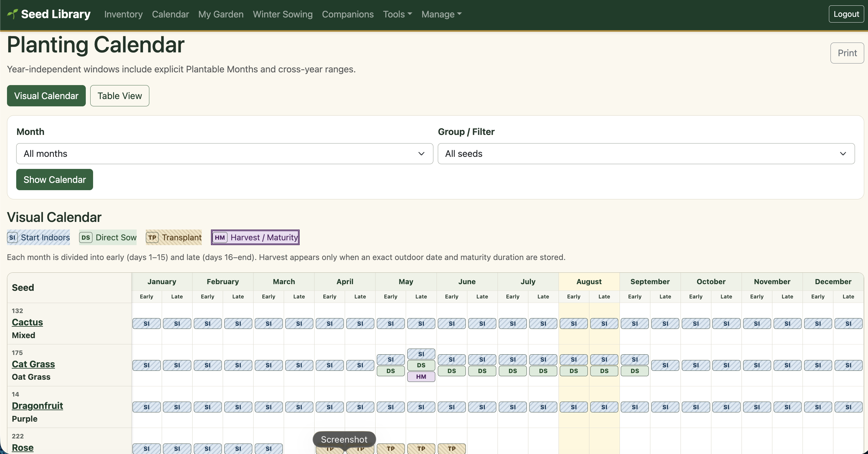
Task: Open the Cat Grass seed link
Action: [x=33, y=364]
